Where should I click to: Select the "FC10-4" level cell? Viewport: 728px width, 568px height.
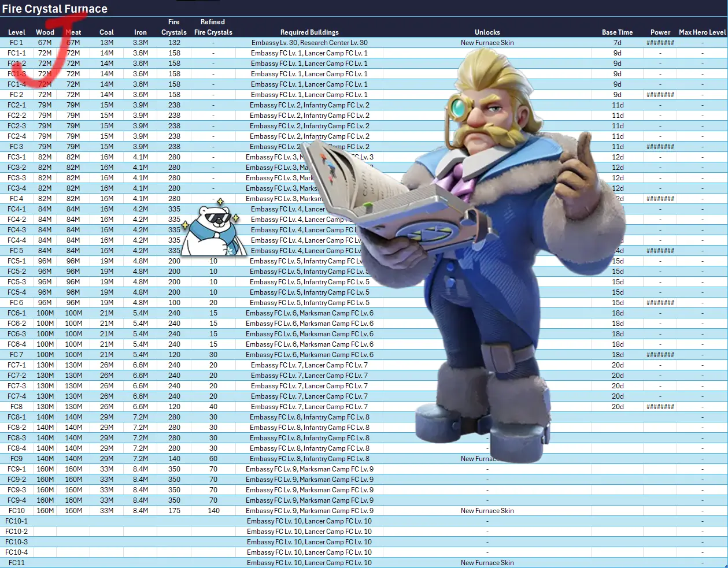pos(17,552)
